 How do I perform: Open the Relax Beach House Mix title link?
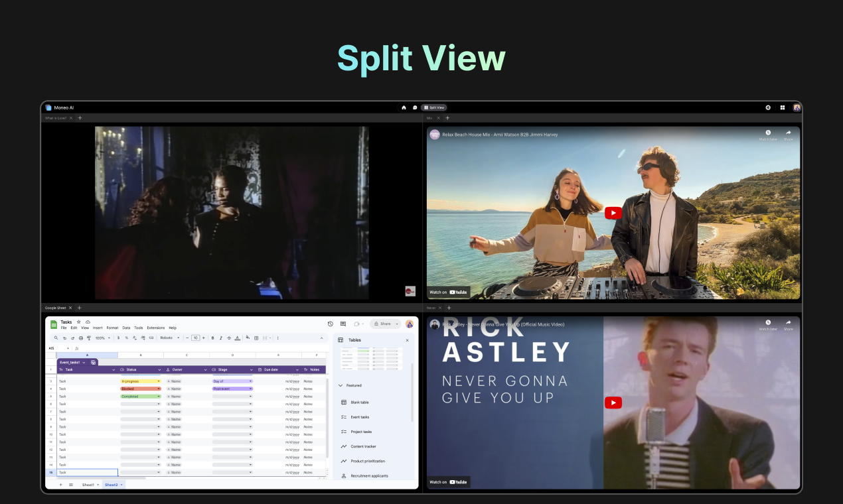500,135
